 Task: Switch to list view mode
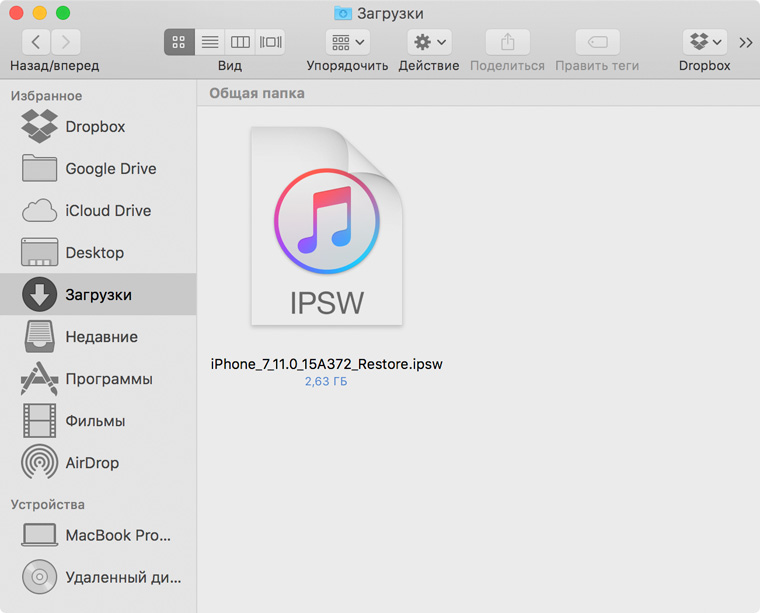(x=210, y=42)
